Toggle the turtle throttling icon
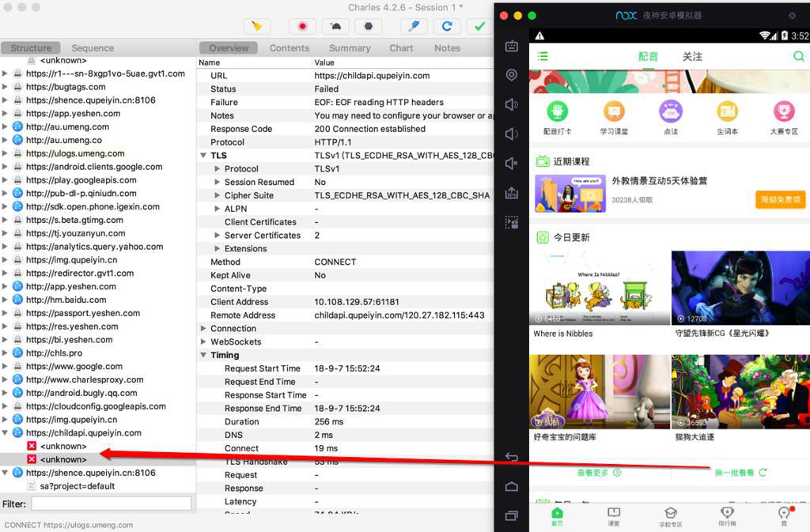The height and width of the screenshot is (532, 810). coord(335,26)
